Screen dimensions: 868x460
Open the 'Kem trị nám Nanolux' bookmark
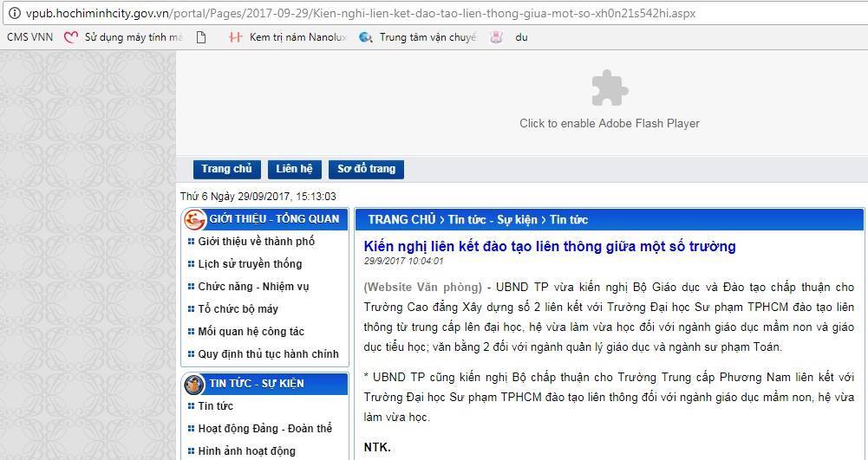tap(287, 37)
